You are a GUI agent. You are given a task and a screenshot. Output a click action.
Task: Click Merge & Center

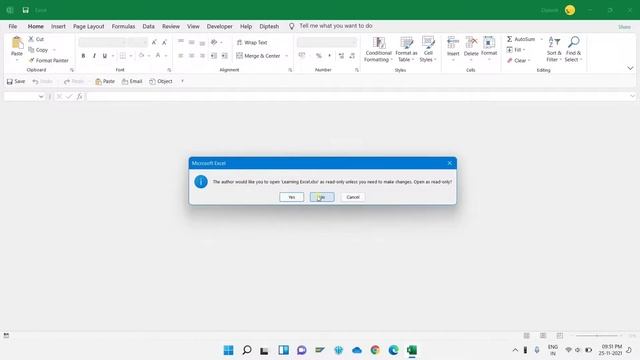[x=258, y=56]
